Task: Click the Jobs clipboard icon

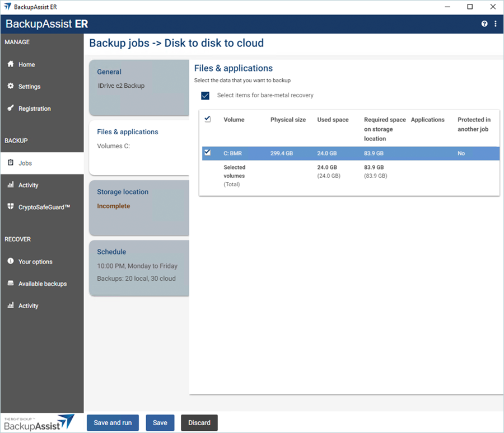Action: pyautogui.click(x=11, y=163)
